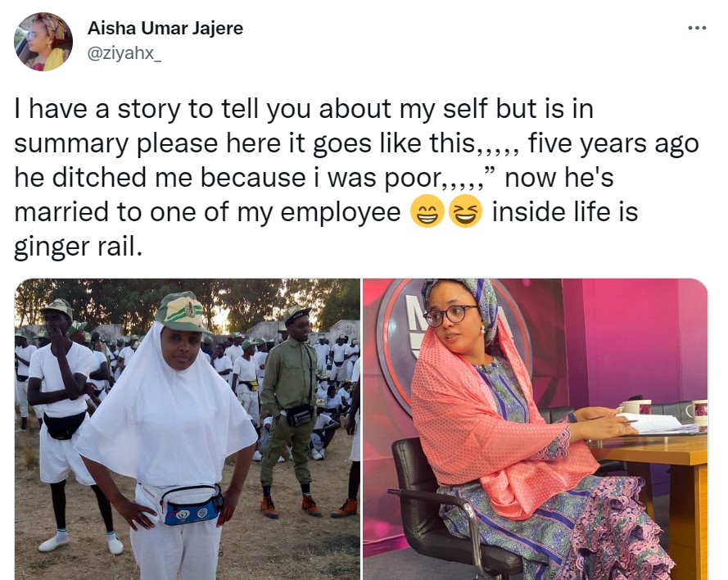This screenshot has width=728, height=580.
Task: Click the grinning face emoji in tweet
Action: pos(427,213)
